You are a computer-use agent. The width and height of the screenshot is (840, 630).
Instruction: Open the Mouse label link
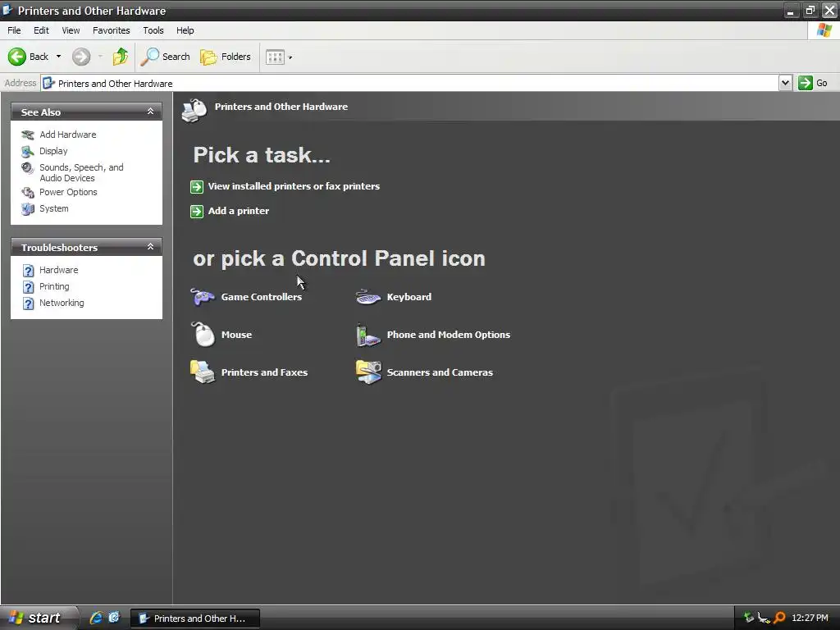[x=236, y=335]
